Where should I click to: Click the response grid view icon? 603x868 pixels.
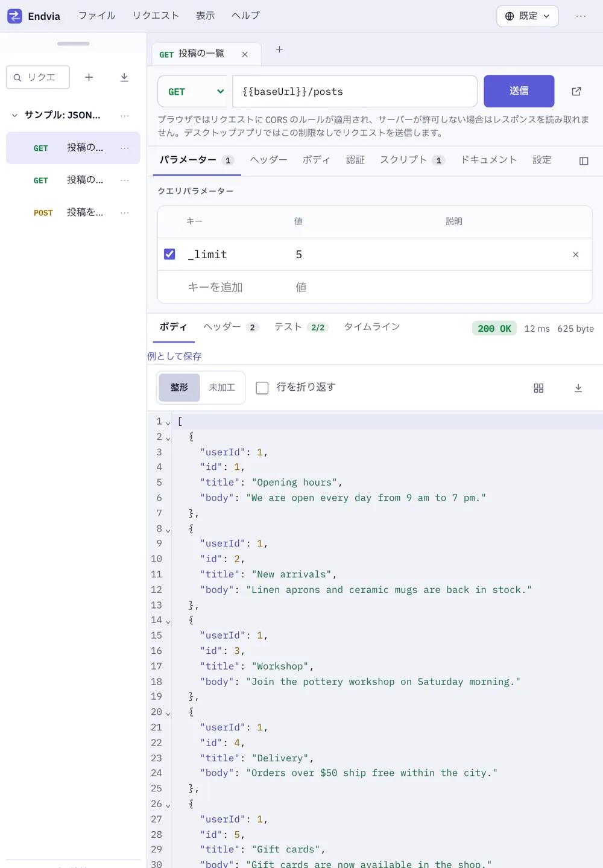pyautogui.click(x=538, y=388)
